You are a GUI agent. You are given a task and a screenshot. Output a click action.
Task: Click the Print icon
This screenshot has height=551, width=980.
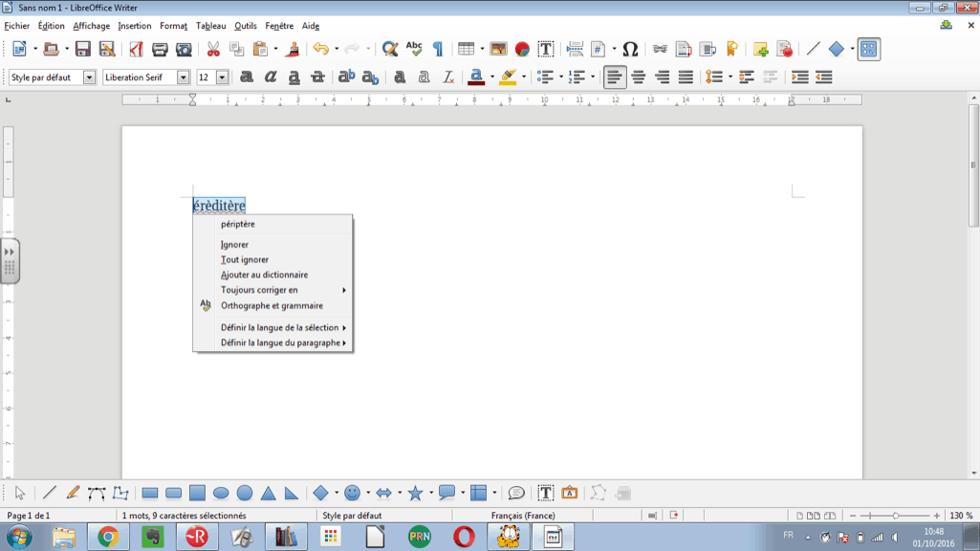point(160,49)
